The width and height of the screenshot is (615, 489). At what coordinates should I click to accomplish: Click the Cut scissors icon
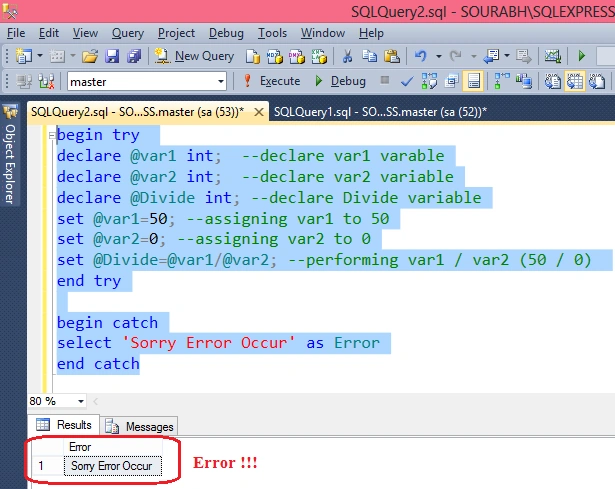[347, 56]
